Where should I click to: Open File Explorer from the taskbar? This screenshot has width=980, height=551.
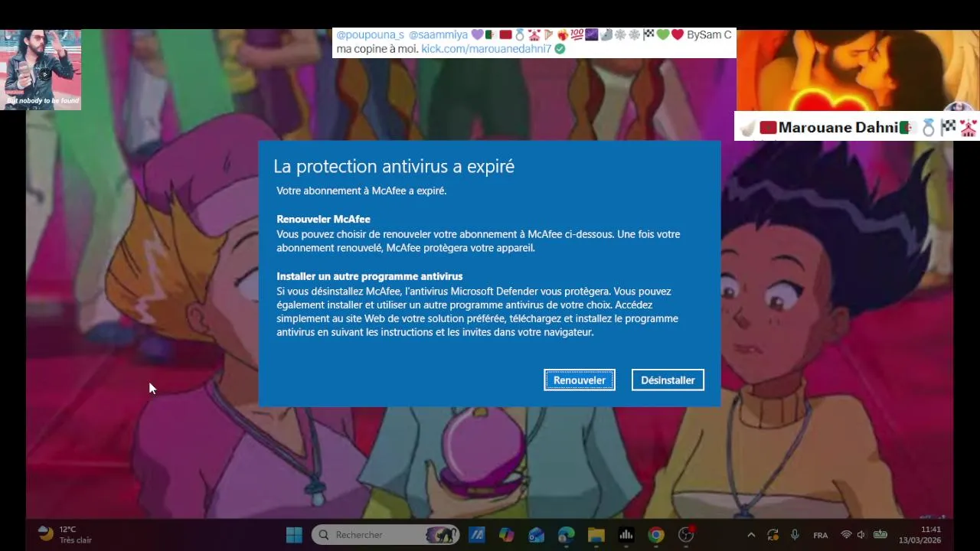pos(596,535)
